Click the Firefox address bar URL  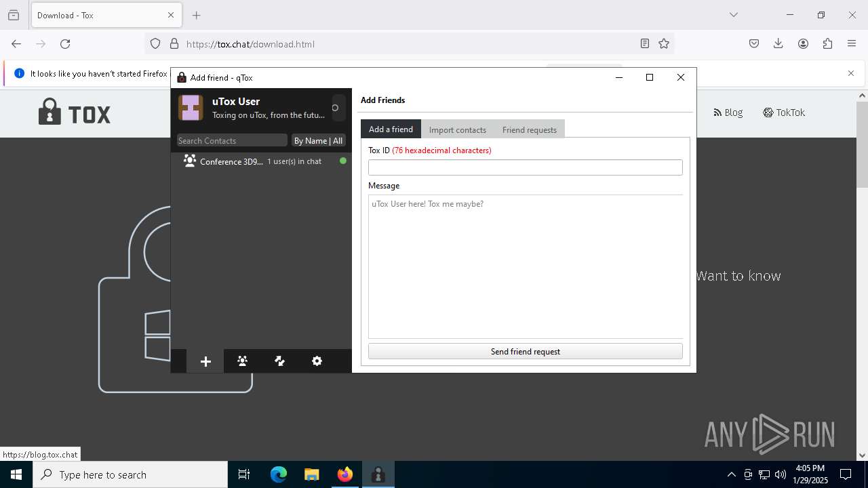coord(250,44)
